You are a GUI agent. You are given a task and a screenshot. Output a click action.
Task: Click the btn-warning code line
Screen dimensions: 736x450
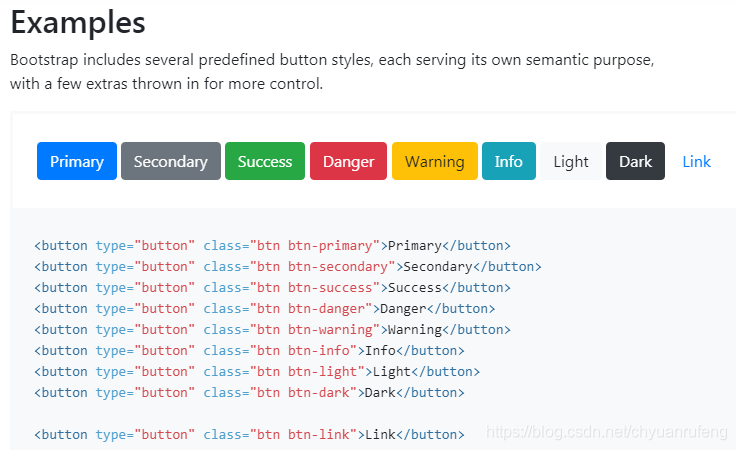272,329
